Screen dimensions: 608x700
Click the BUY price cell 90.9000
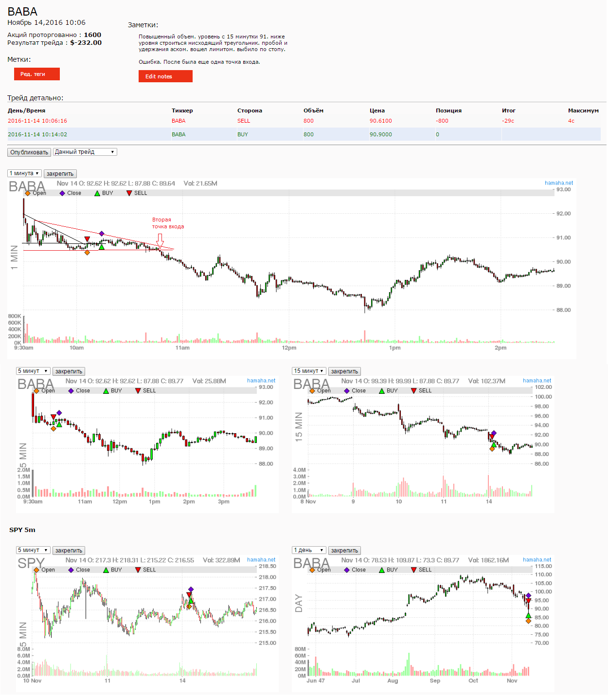coord(381,134)
